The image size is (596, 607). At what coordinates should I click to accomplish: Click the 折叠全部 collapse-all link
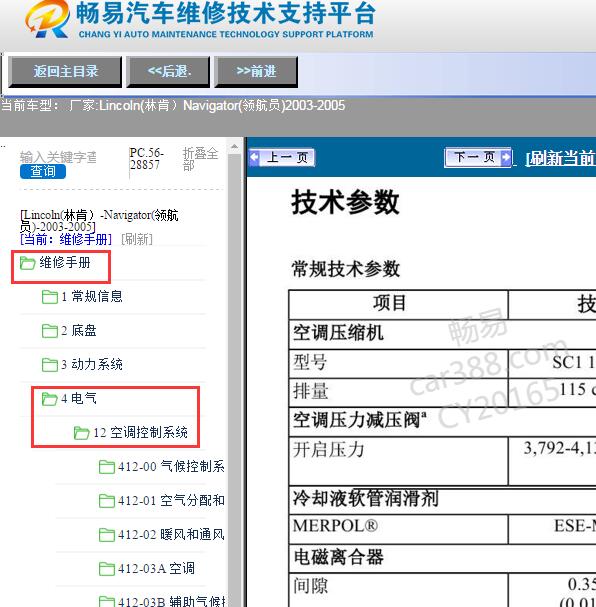tap(200, 159)
